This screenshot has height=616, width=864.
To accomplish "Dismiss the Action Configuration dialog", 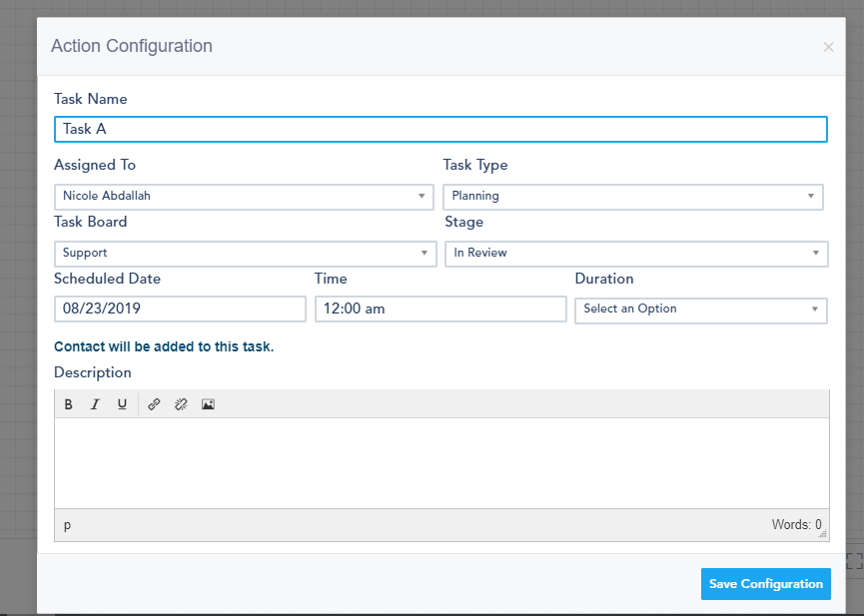I will tap(828, 46).
